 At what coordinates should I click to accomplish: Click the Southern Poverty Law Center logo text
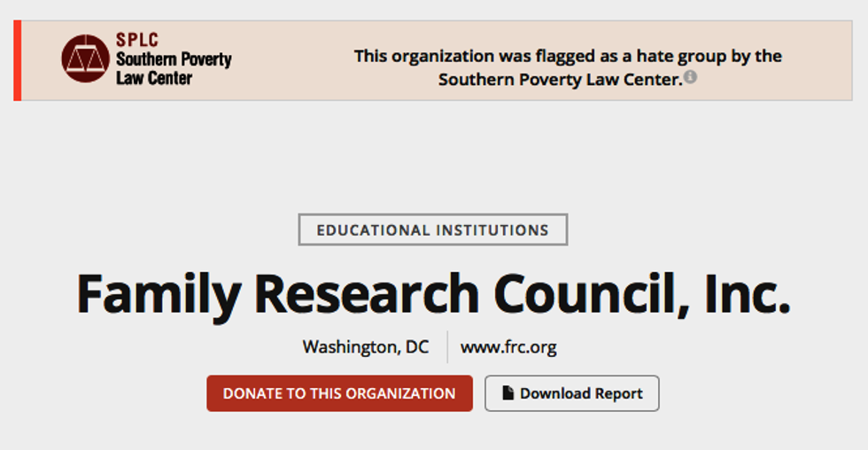coord(173,68)
